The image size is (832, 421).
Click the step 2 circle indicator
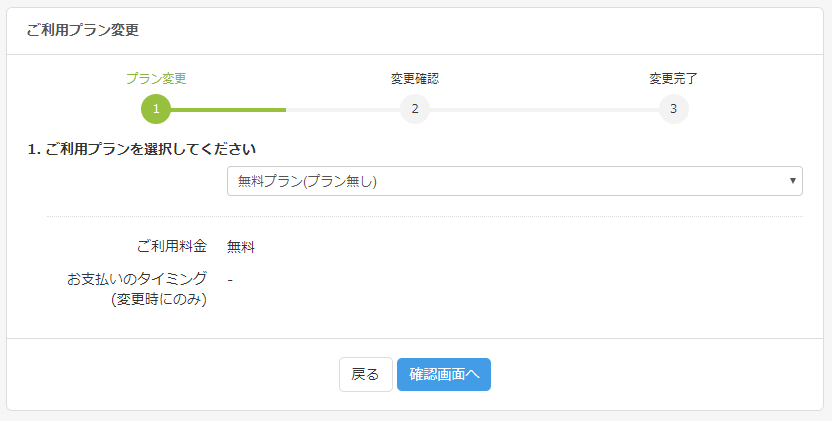414,109
